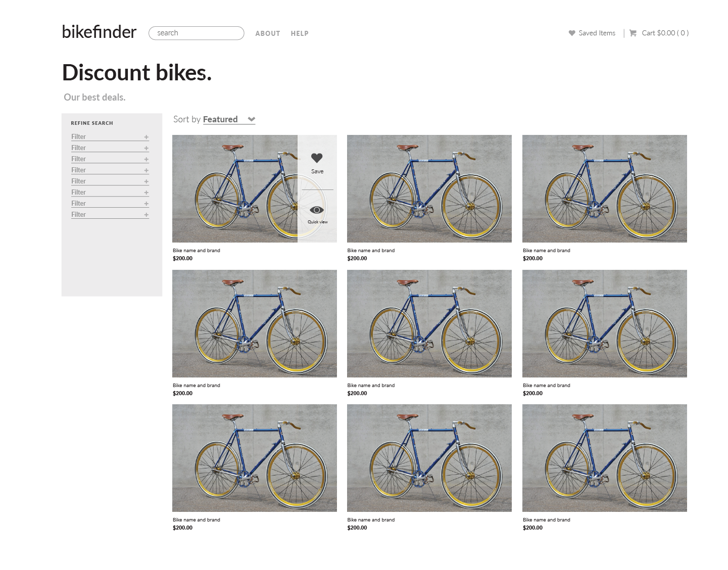Open the Sort by Featured dropdown
The height and width of the screenshot is (570, 728).
coord(229,120)
